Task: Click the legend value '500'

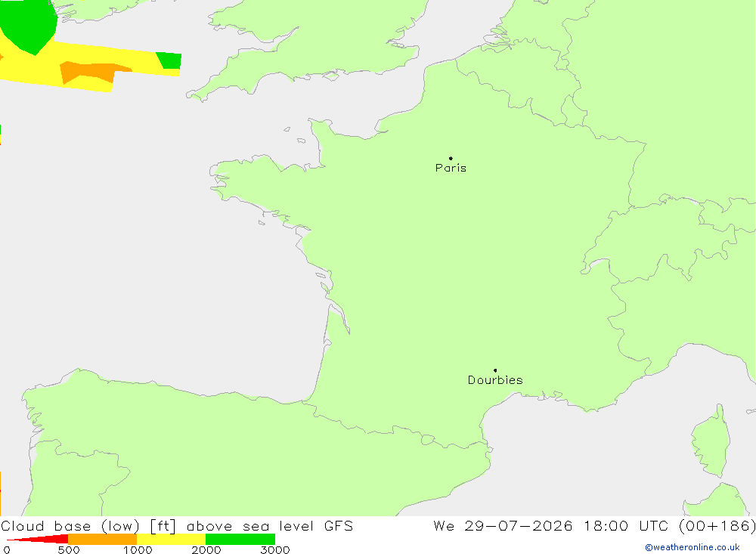Action: tap(69, 549)
